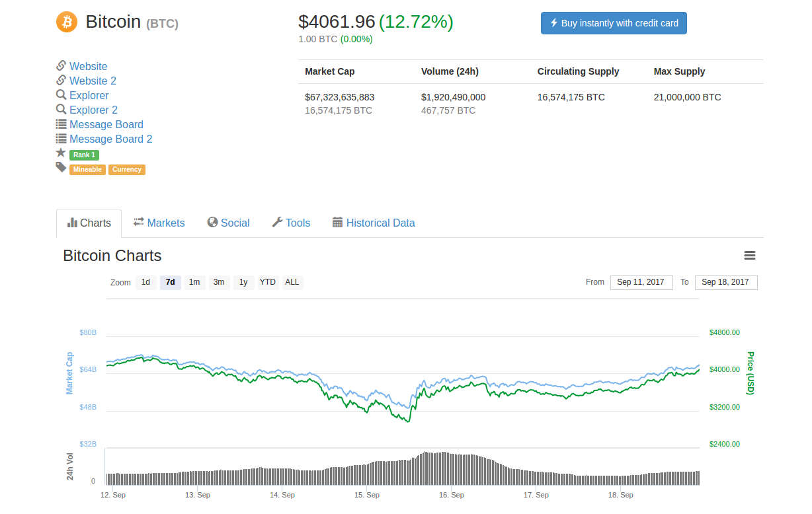
Task: Click the list icon beside Message Board 2
Action: (61, 138)
